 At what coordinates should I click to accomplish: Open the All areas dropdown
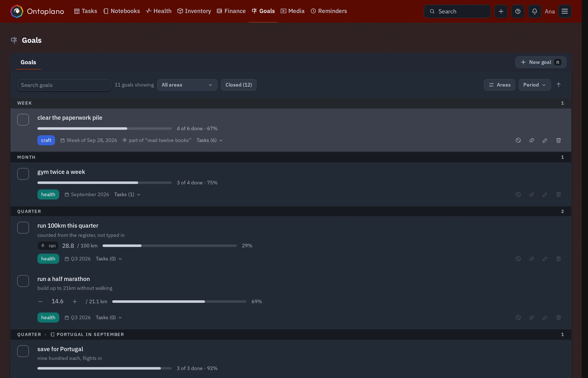pyautogui.click(x=187, y=85)
